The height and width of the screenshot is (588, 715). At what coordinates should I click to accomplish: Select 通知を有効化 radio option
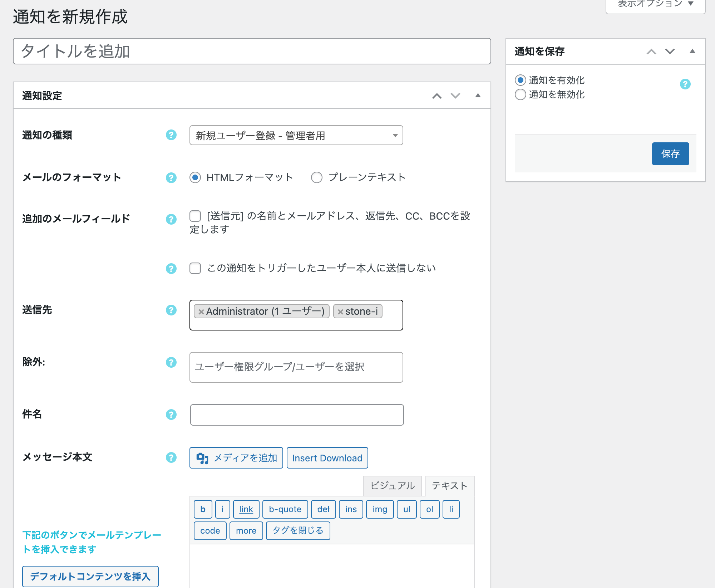[521, 80]
